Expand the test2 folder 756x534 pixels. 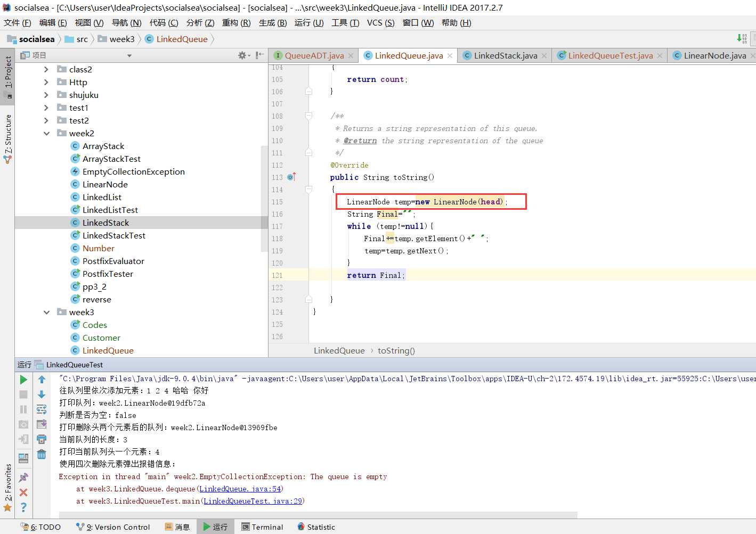click(46, 121)
